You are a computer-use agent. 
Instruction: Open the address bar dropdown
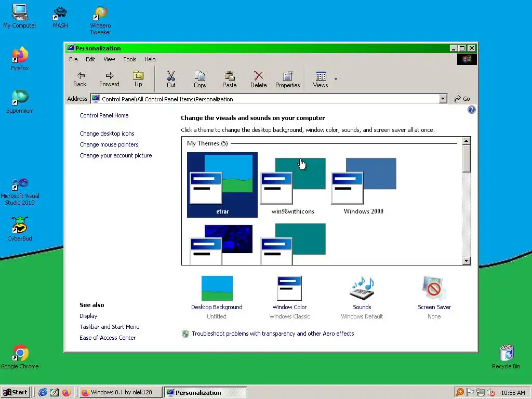click(443, 99)
